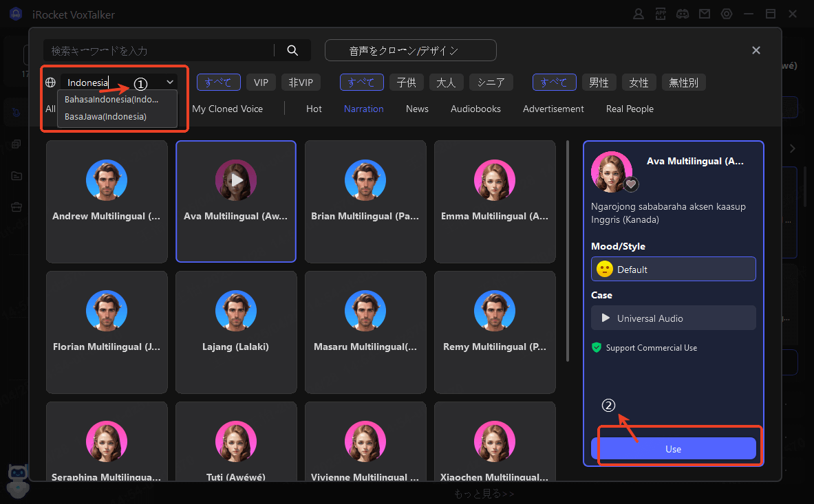Click the もっと見る>> link

[x=484, y=494]
